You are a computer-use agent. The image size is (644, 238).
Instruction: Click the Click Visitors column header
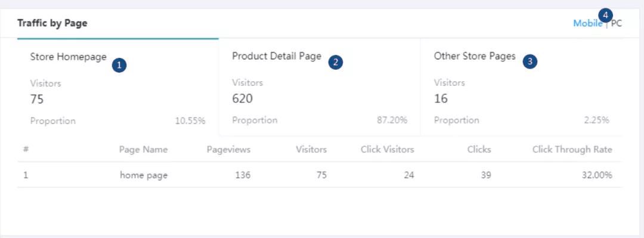[388, 150]
